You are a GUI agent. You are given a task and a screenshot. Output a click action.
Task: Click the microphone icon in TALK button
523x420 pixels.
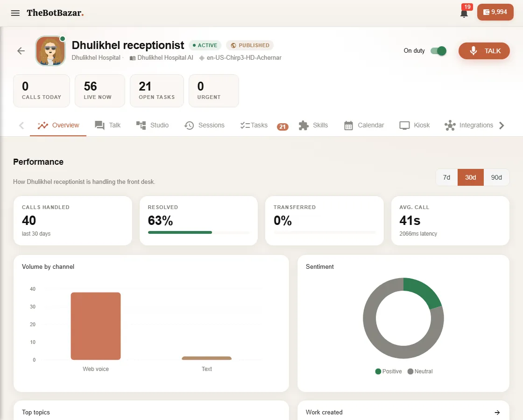coord(474,51)
